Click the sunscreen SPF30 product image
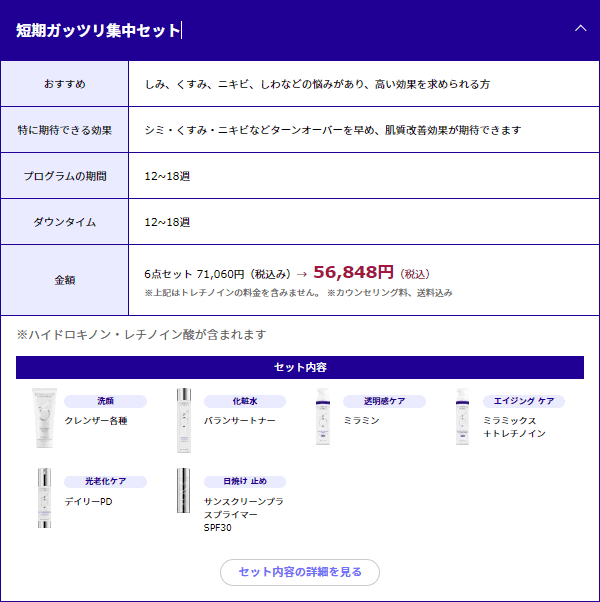This screenshot has height=602, width=600. pos(183,497)
